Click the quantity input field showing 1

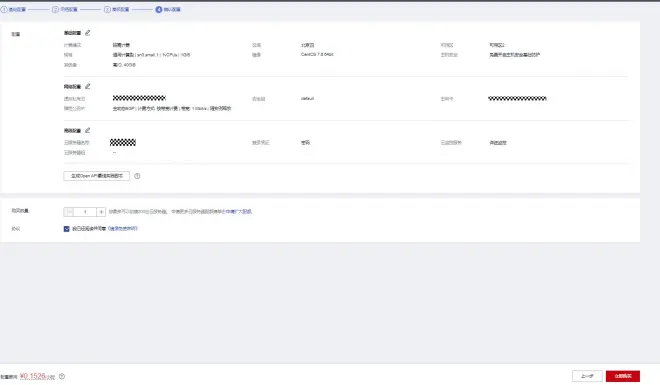pyautogui.click(x=85, y=212)
